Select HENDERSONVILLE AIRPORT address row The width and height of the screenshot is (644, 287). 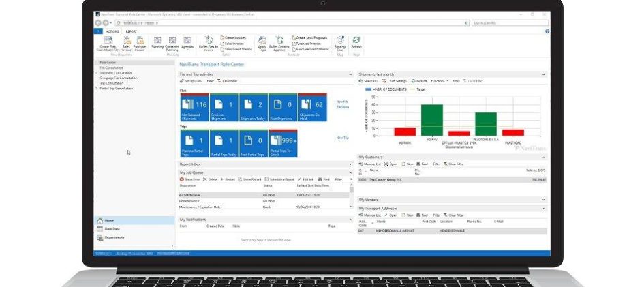(453, 230)
